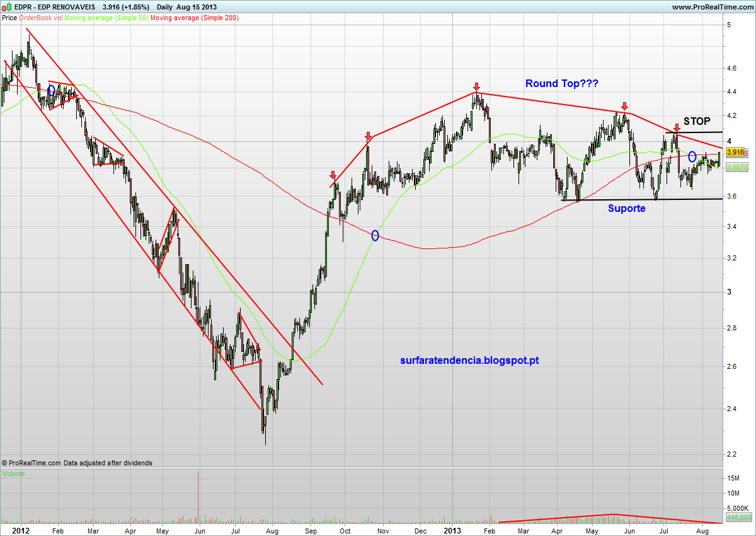Click the red arrow above the January 2013 peak
Image resolution: width=756 pixels, height=536 pixels.
point(477,86)
